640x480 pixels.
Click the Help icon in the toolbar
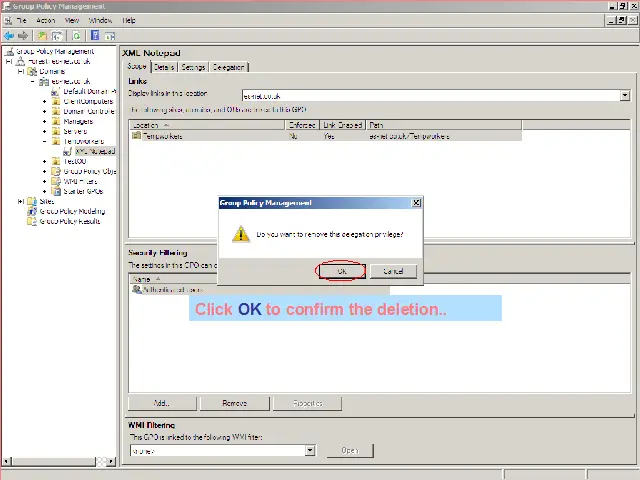coord(94,35)
